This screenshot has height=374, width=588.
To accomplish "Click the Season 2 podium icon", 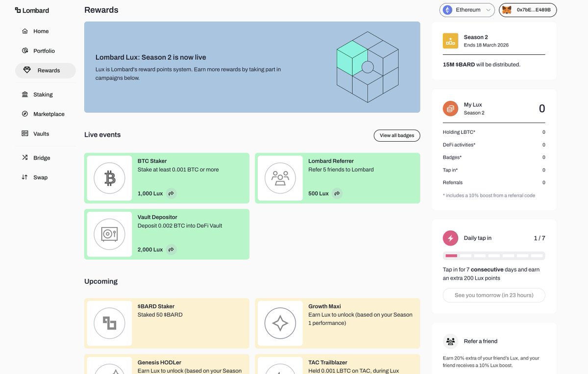I will pyautogui.click(x=450, y=41).
